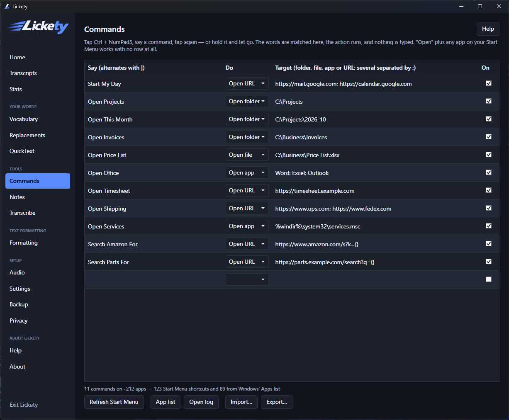Open the action dropdown for Open Shipping
The height and width of the screenshot is (420, 509).
pos(247,208)
